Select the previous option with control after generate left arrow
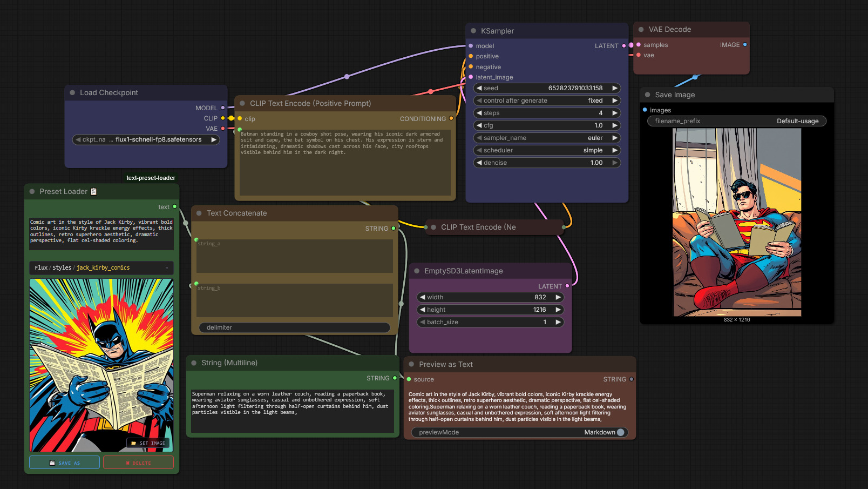Screen dimensions: 868x489 click(x=479, y=101)
